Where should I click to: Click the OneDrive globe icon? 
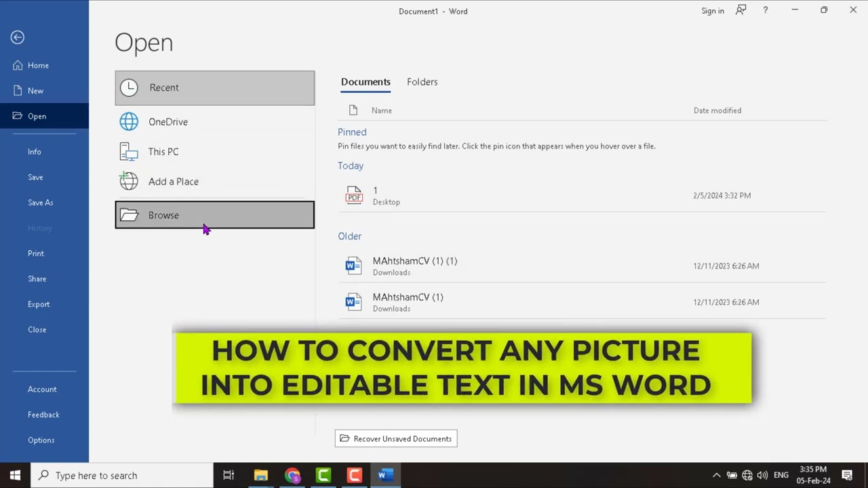coord(129,122)
